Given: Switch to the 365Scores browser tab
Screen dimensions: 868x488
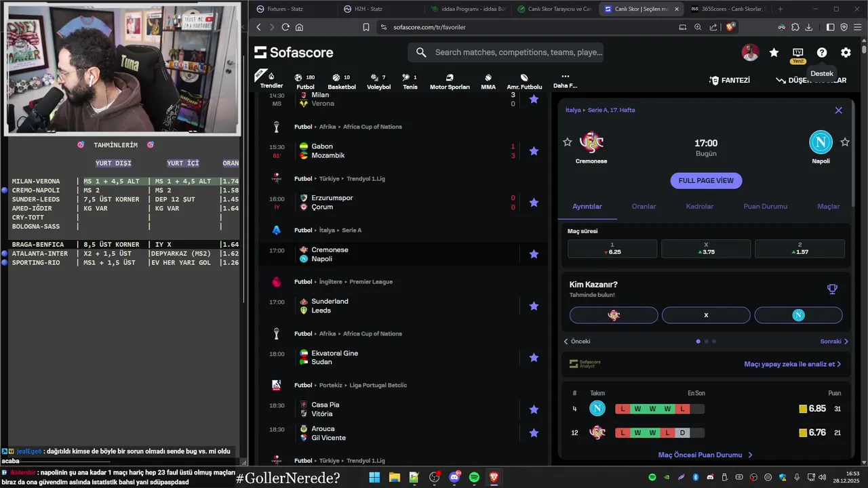Looking at the screenshot, I should tap(729, 9).
